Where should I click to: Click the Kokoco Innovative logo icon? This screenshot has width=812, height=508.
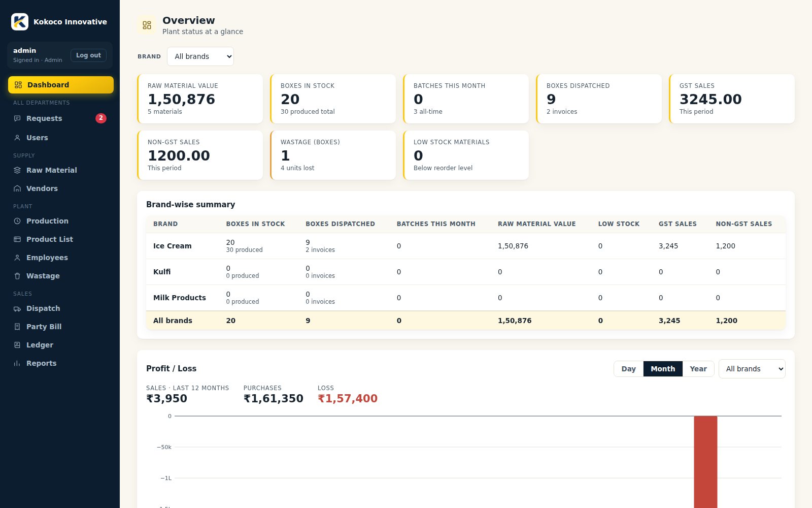pyautogui.click(x=20, y=22)
